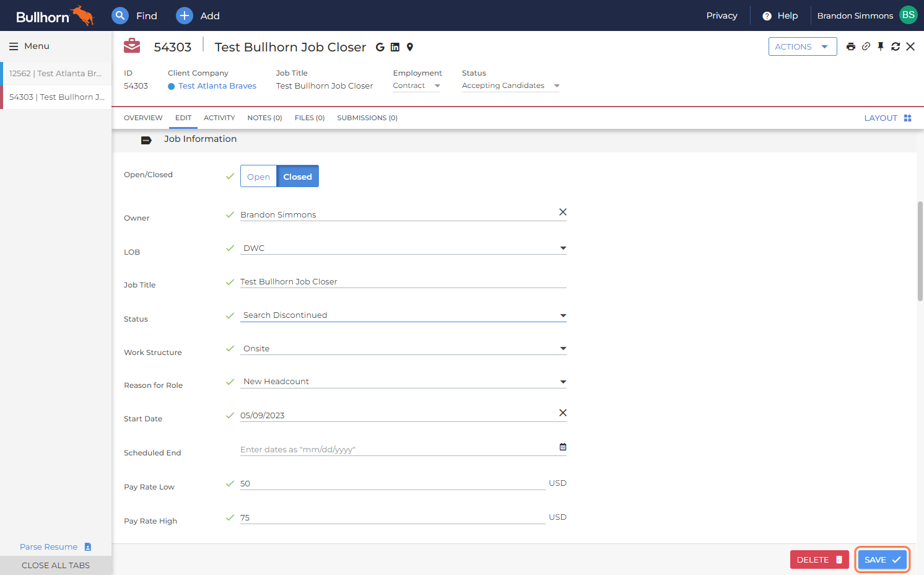Viewport: 924px width, 575px height.
Task: Open the Work Structure dropdown
Action: [x=404, y=349]
